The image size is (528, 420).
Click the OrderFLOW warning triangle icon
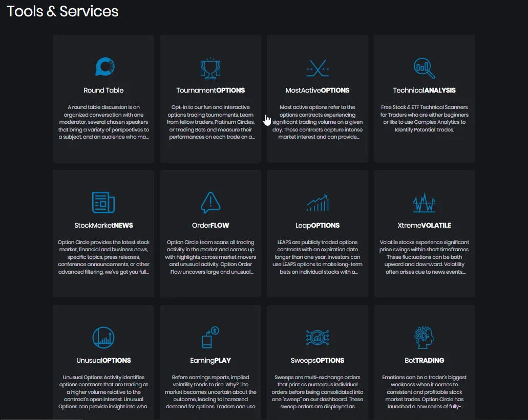(210, 203)
